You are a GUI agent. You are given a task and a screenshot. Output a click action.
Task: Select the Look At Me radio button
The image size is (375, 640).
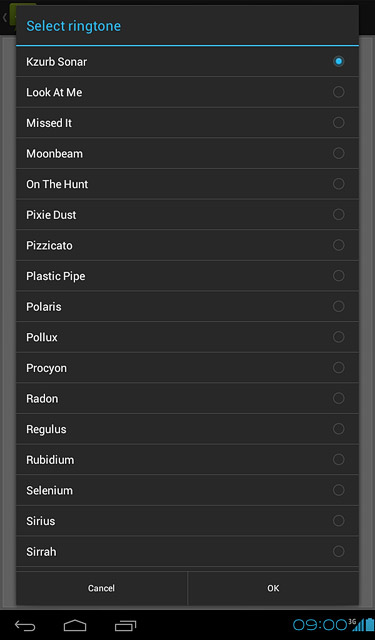tap(338, 92)
